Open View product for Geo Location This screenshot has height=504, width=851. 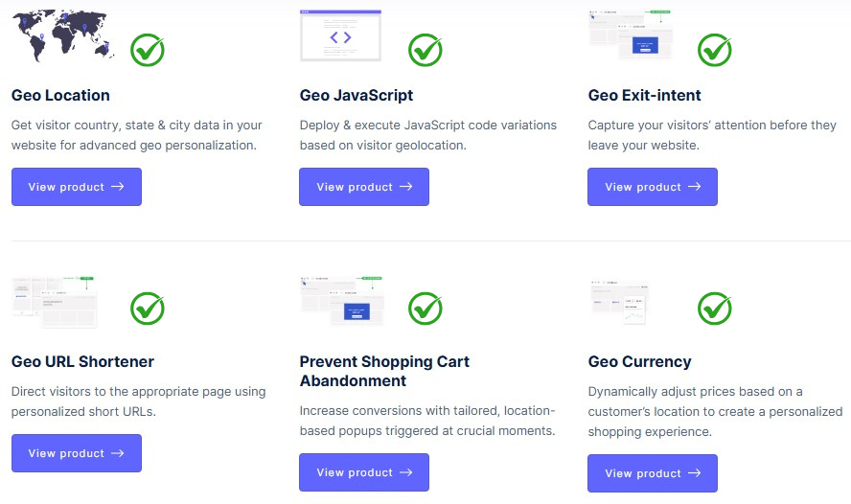click(x=77, y=187)
